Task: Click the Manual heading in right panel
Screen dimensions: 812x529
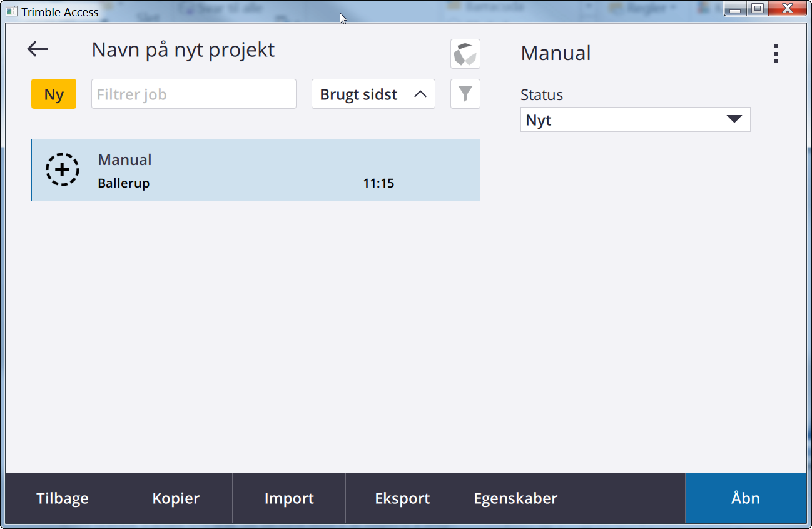Action: click(556, 53)
